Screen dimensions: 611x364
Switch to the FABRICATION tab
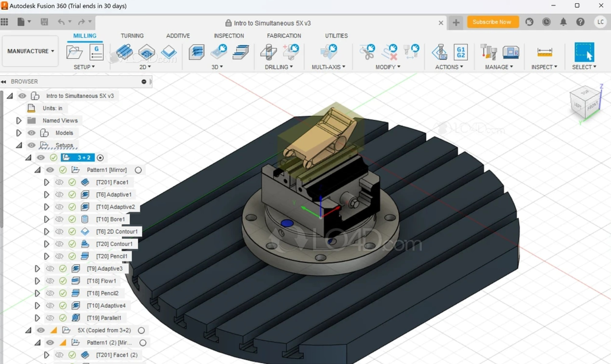click(x=284, y=36)
